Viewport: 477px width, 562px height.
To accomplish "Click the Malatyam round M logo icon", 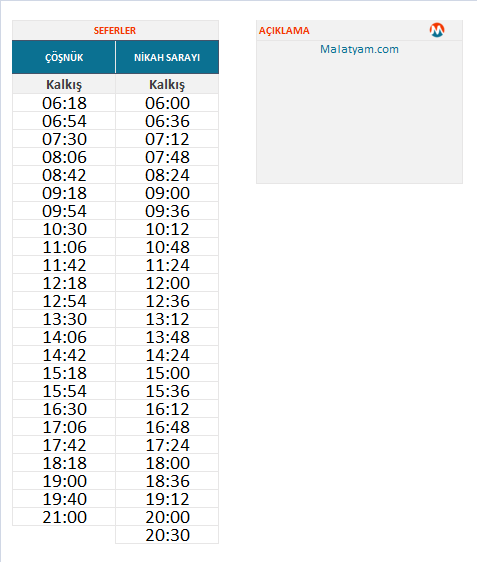I will [437, 30].
